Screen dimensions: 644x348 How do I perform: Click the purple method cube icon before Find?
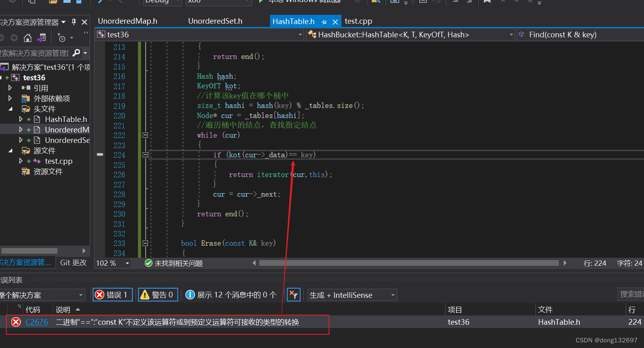click(x=522, y=35)
